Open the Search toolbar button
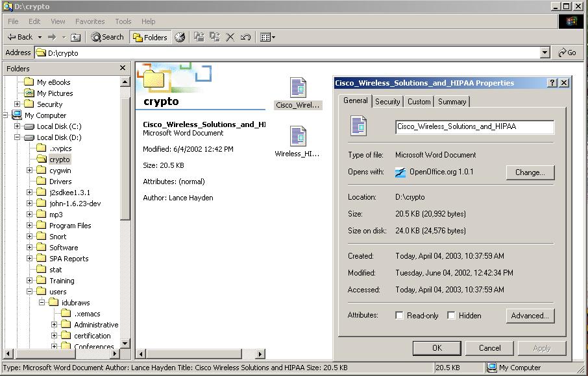588x376 pixels. tap(107, 37)
